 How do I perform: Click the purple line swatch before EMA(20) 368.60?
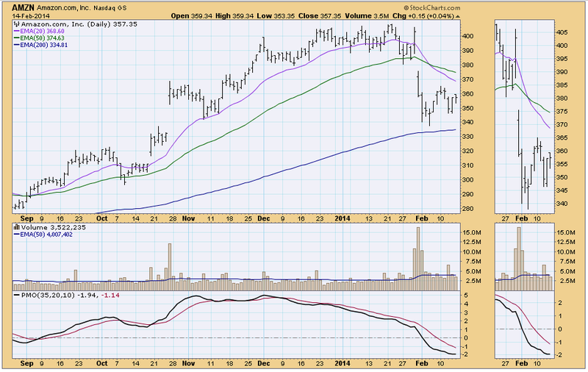(x=16, y=31)
